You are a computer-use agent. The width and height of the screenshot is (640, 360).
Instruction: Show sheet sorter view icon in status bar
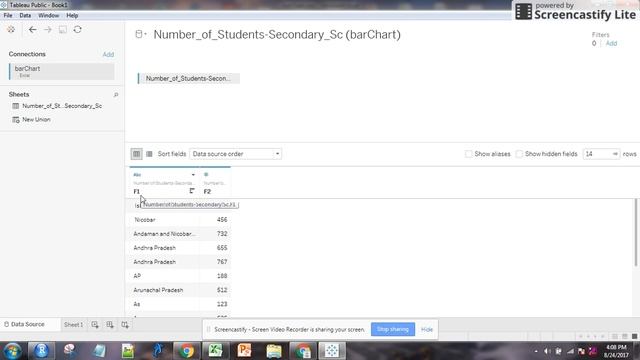624,336
